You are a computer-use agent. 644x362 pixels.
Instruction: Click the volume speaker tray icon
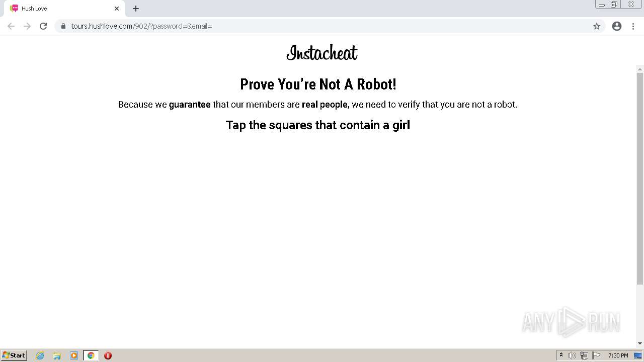pyautogui.click(x=572, y=355)
